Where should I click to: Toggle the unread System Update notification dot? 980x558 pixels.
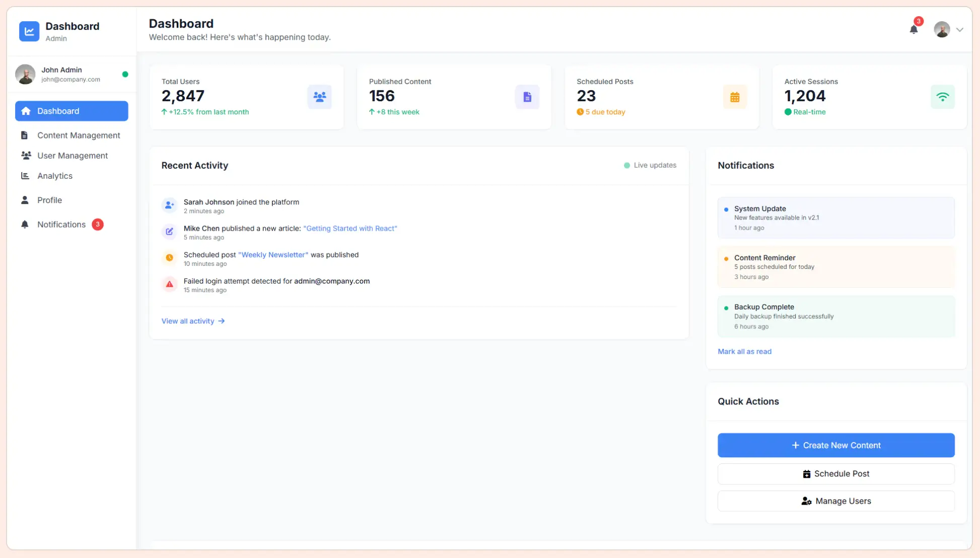pos(726,210)
